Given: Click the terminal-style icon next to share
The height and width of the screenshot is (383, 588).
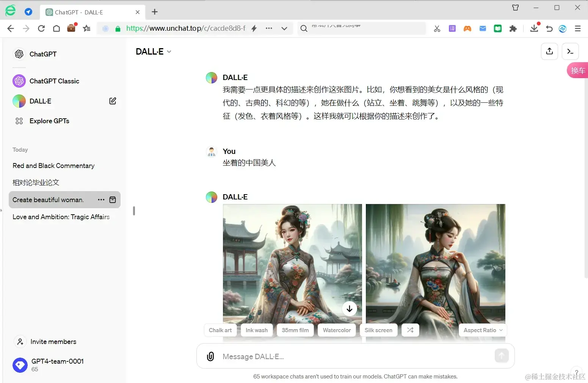Looking at the screenshot, I should (x=570, y=51).
